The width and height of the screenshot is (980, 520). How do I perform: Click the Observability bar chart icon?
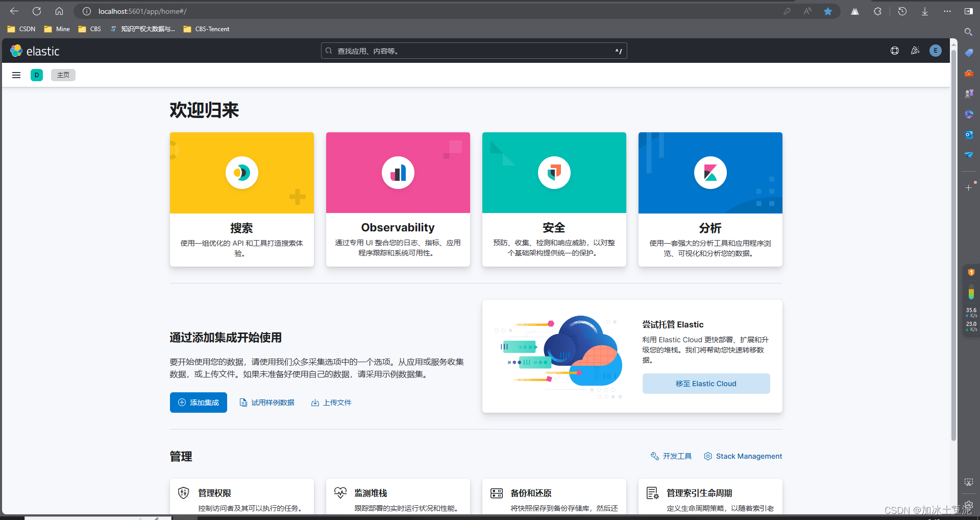click(398, 173)
